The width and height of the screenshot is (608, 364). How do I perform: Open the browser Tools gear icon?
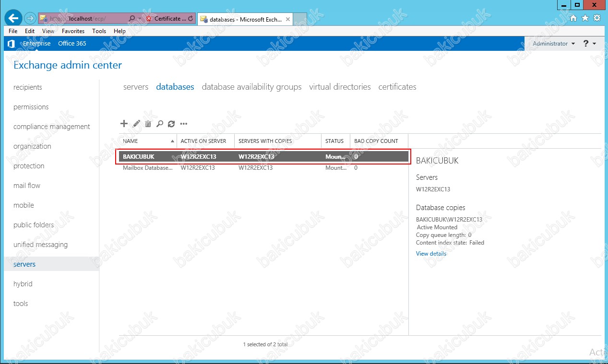point(597,18)
